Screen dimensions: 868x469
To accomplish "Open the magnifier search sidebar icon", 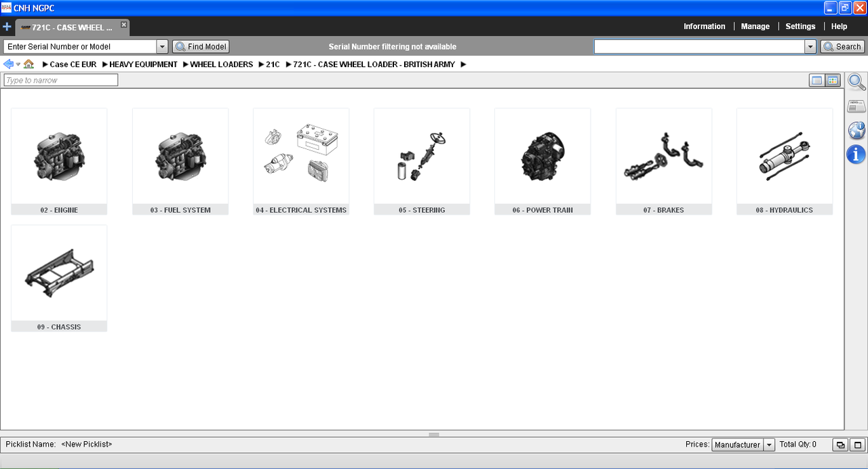I will pos(856,82).
